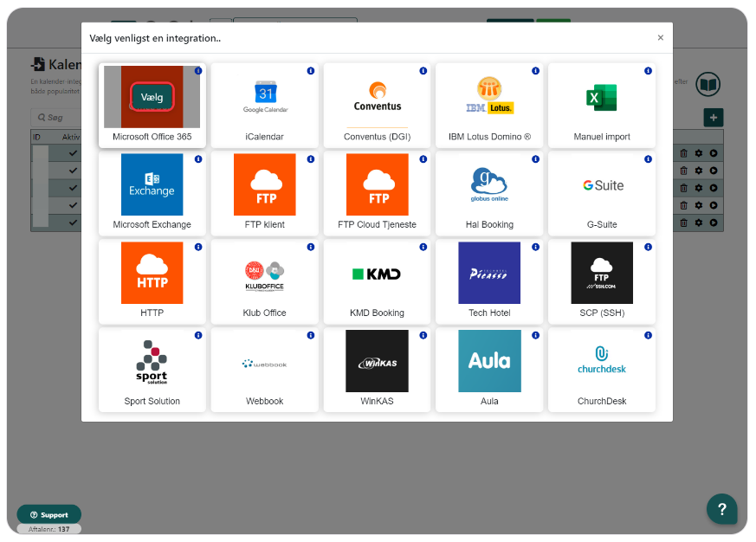The height and width of the screenshot is (542, 756).
Task: Show info for Conventus (DGI) tile
Action: [423, 71]
